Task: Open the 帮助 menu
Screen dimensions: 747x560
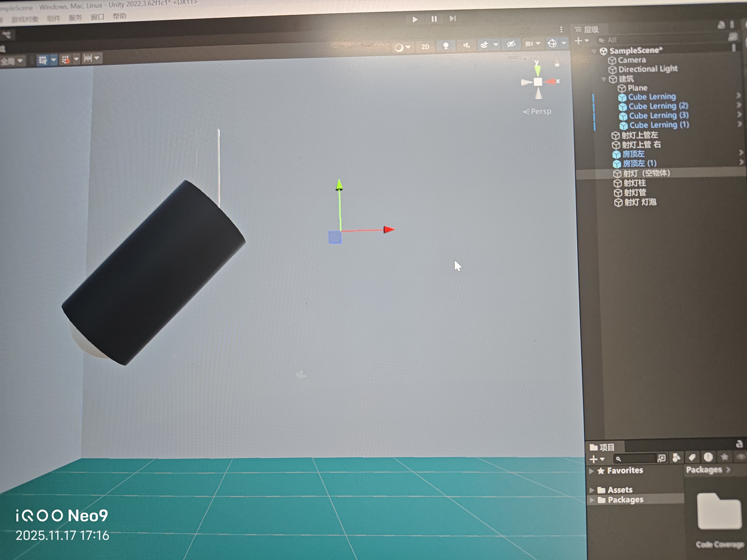Action: (119, 16)
